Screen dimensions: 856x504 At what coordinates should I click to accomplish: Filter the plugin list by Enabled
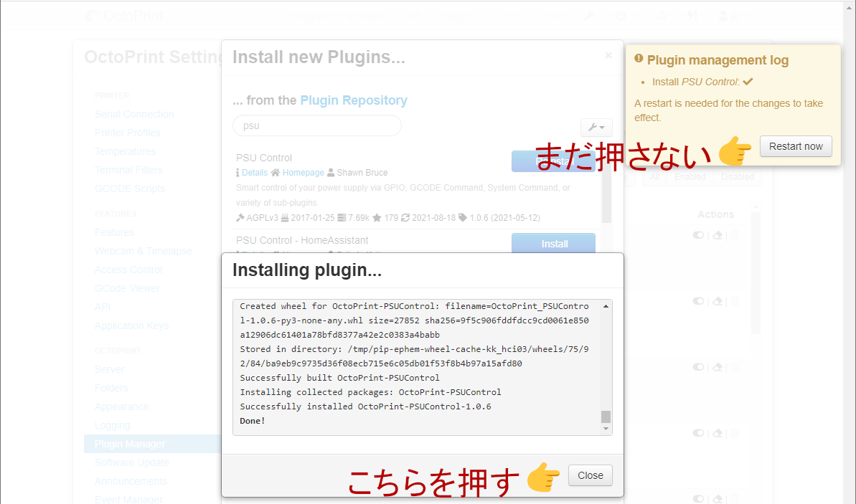tap(690, 177)
